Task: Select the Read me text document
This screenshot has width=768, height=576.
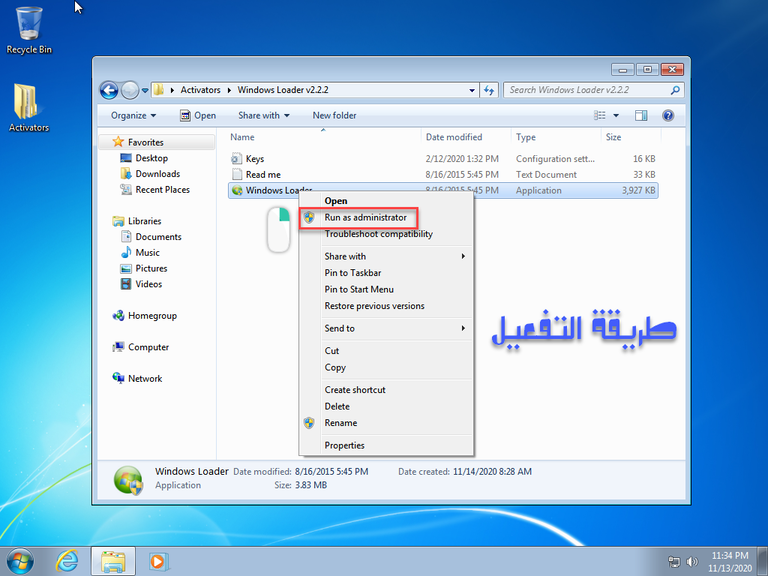Action: click(x=443, y=174)
